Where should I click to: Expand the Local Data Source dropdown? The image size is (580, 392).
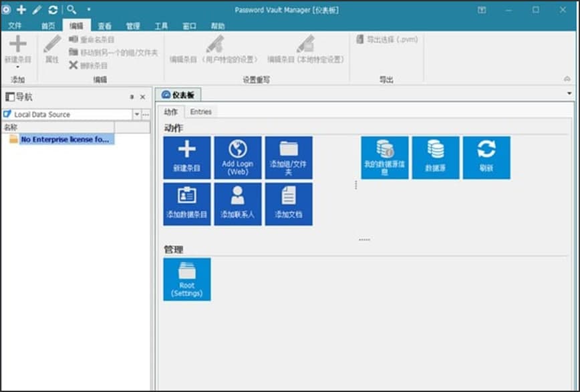point(137,114)
